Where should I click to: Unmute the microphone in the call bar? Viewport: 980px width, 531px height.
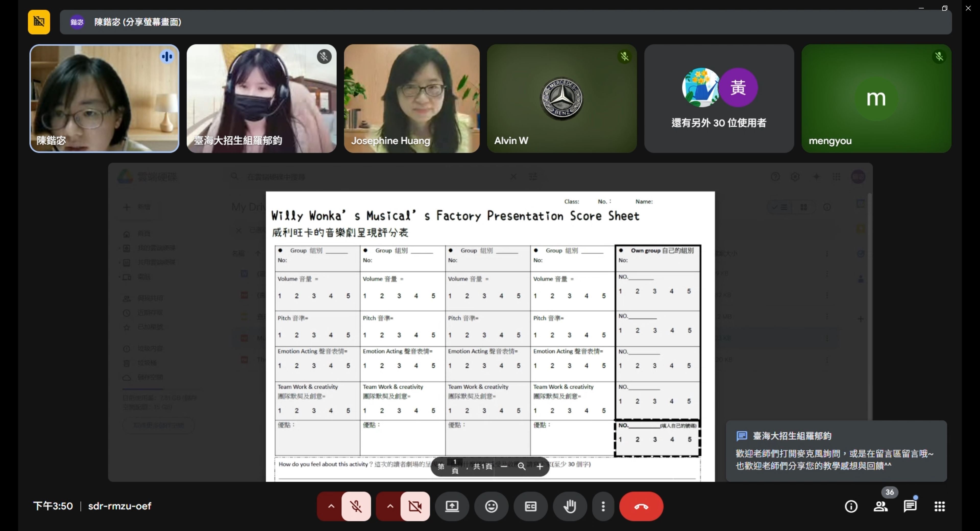pos(356,506)
